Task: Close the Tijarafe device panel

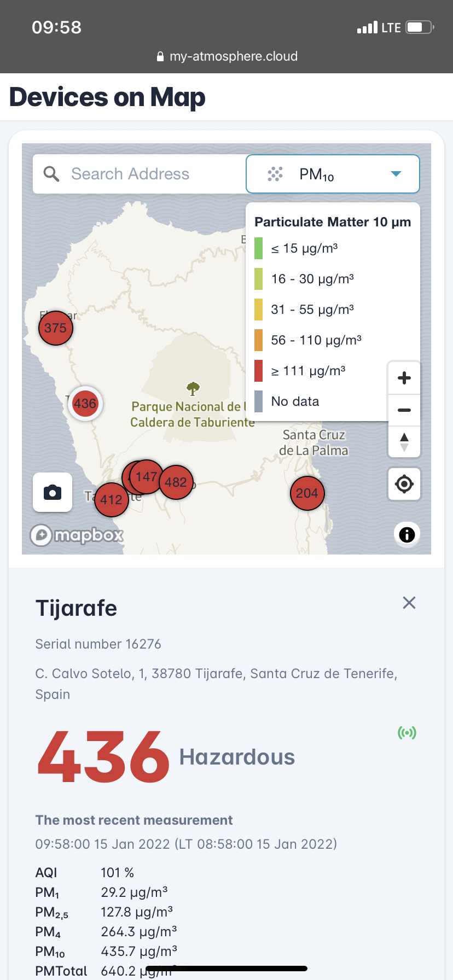Action: pyautogui.click(x=409, y=603)
